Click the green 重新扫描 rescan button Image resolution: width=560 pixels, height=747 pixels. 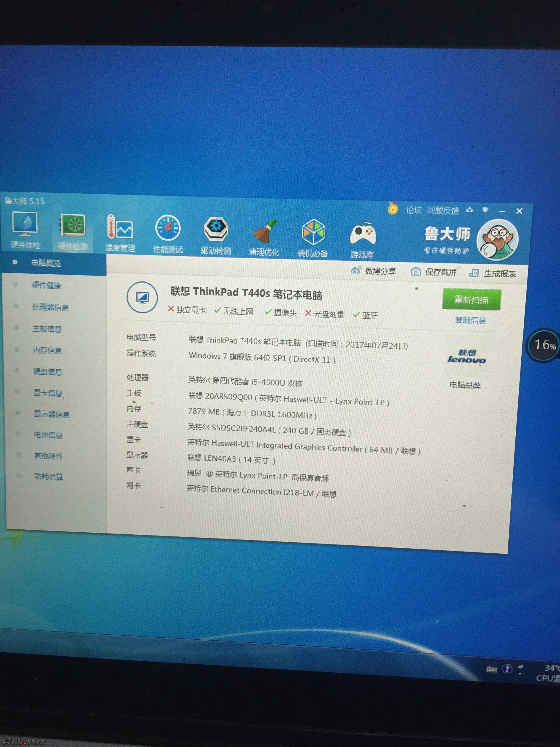pyautogui.click(x=471, y=300)
